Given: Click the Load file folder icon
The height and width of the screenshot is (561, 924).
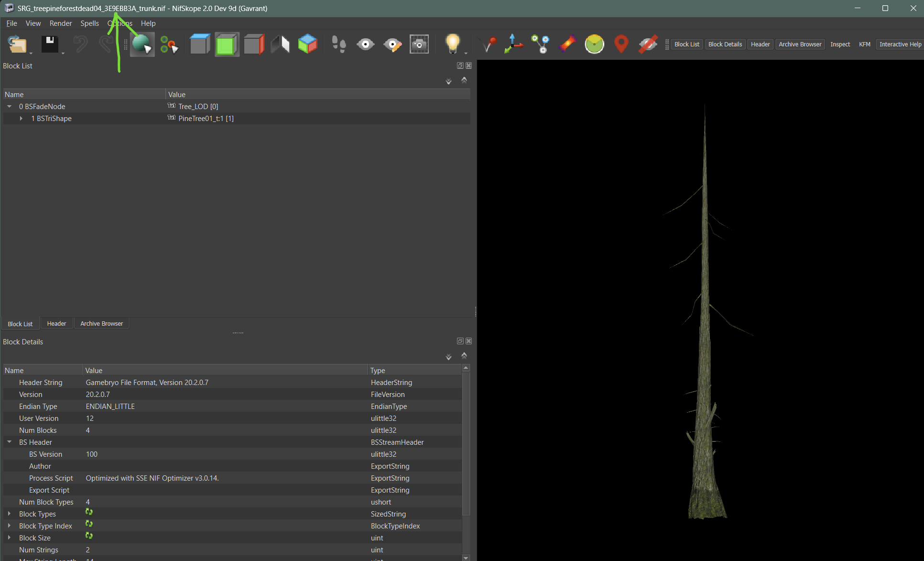Looking at the screenshot, I should click(17, 44).
